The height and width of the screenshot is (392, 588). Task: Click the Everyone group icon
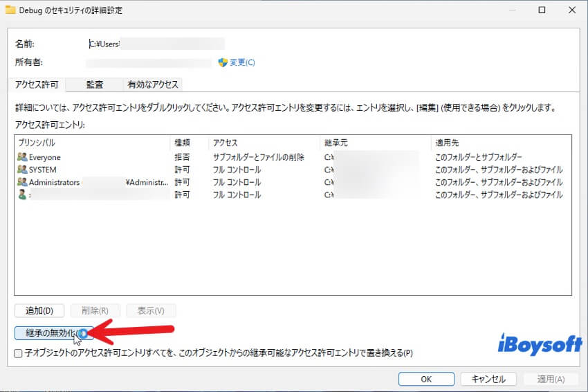22,157
